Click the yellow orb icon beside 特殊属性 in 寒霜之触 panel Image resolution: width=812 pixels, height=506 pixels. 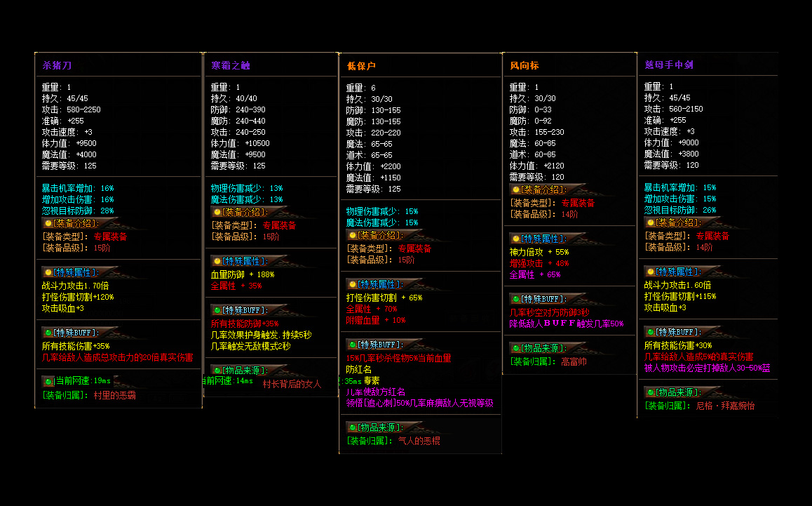pos(217,262)
